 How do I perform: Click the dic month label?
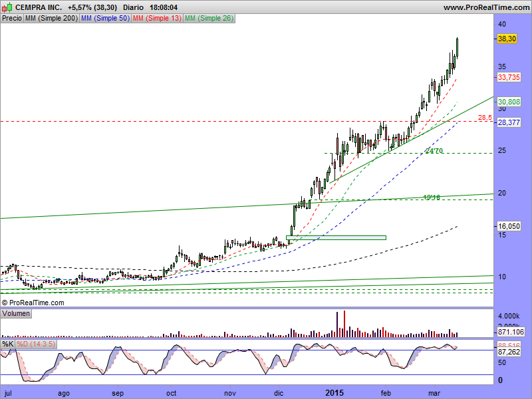click(279, 393)
